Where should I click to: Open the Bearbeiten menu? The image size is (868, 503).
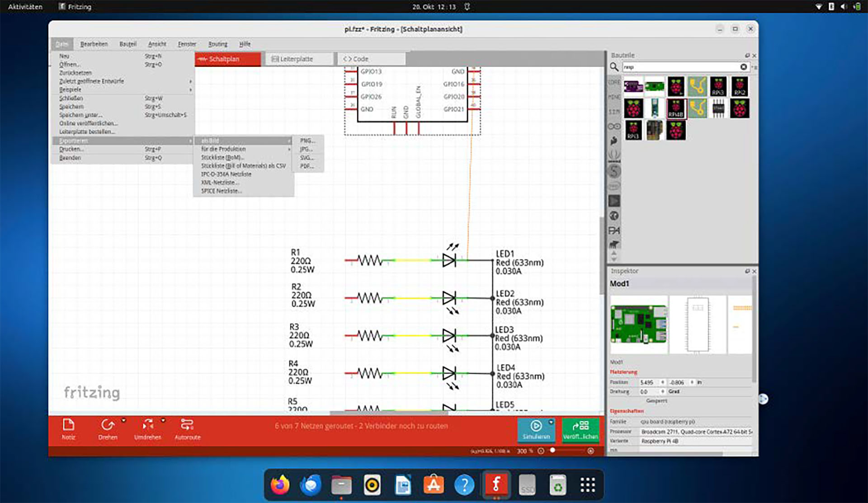point(94,44)
